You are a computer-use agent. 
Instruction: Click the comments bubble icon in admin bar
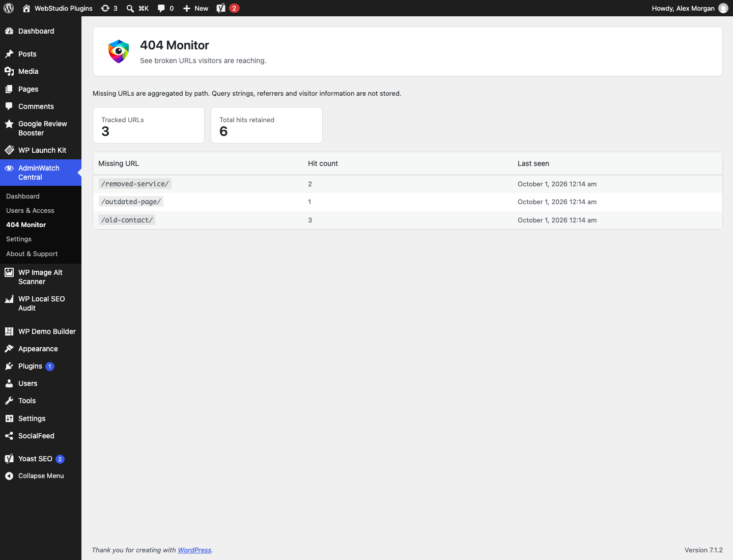(161, 8)
